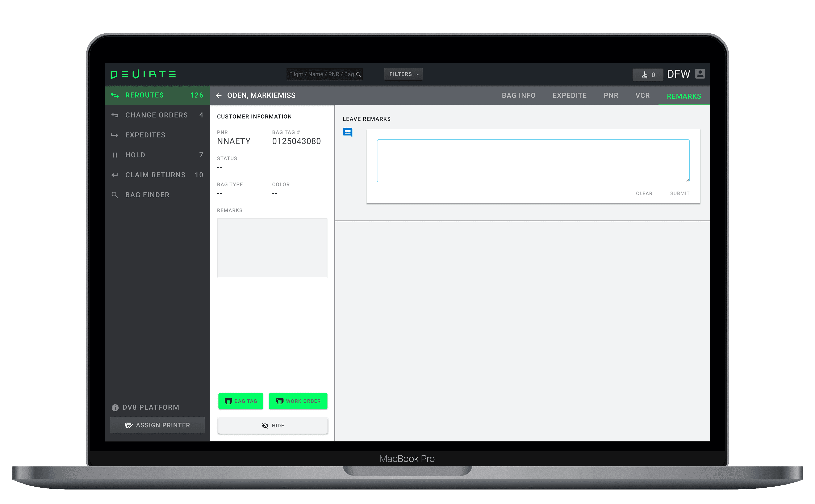Click the Work Order print button
The image size is (815, 504).
[x=298, y=401]
